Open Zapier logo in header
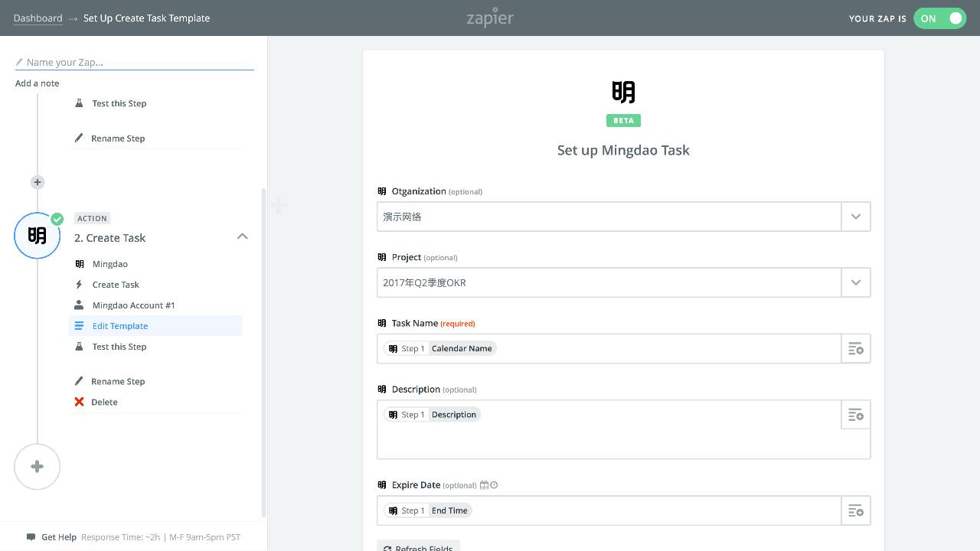 pos(490,18)
